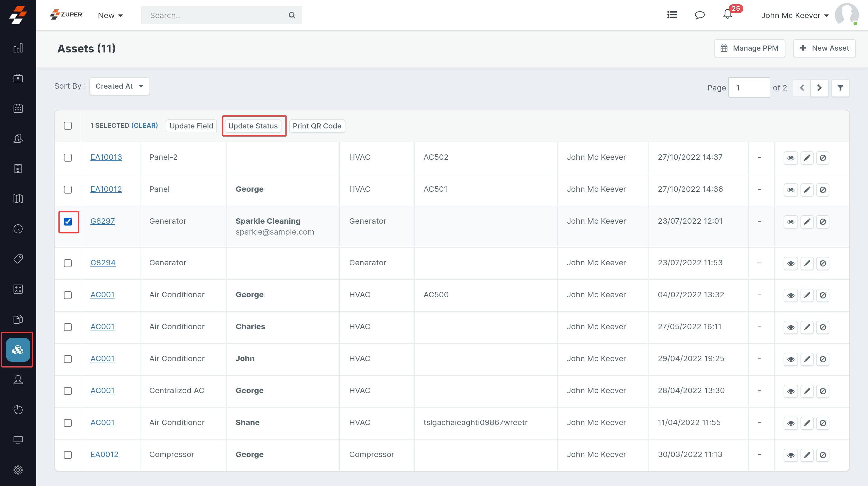Viewport: 868px width, 486px height.
Task: Open the settings gear in sidebar
Action: pyautogui.click(x=18, y=469)
